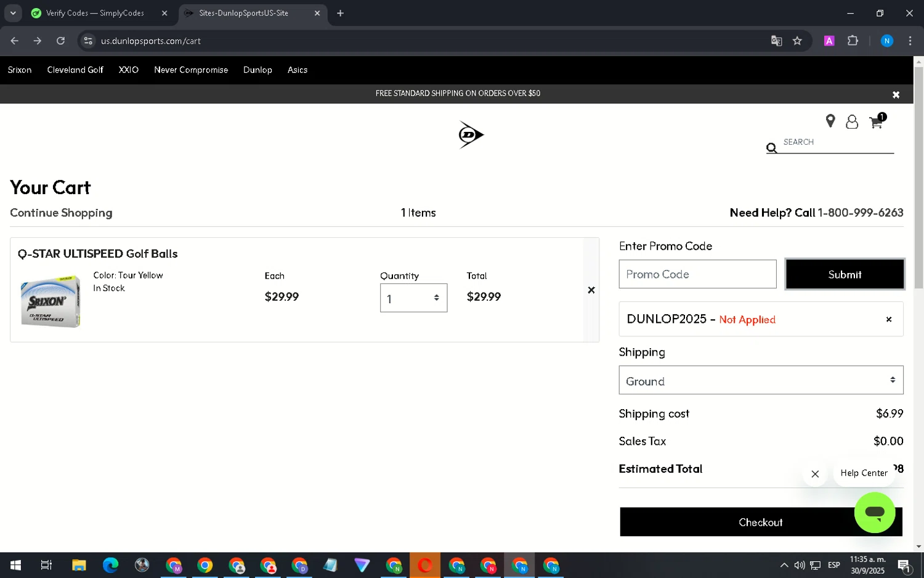Remove the DUNLOP2025 promo code
Image resolution: width=924 pixels, height=578 pixels.
click(889, 319)
